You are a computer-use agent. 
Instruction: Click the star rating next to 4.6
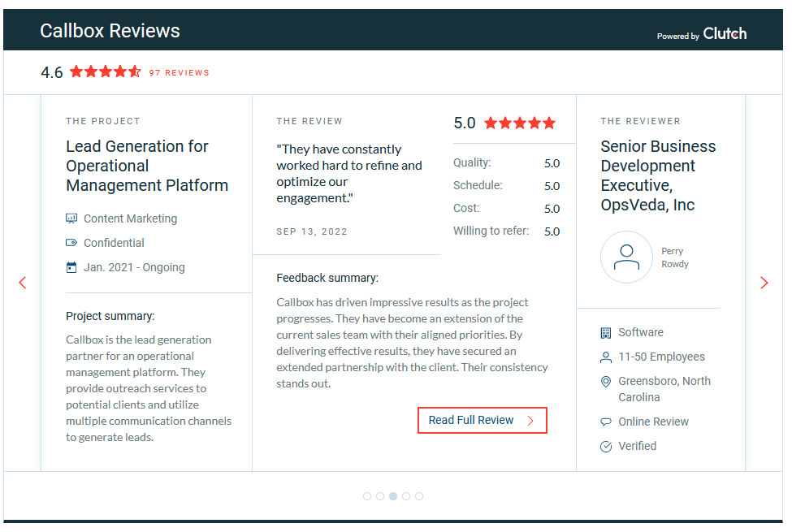[x=106, y=71]
